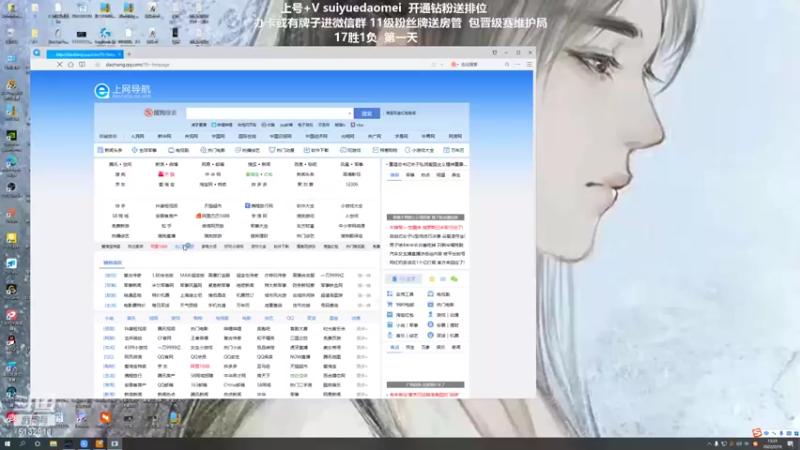Open a new tab with the plus button
This screenshot has height=450, width=800.
[129, 54]
